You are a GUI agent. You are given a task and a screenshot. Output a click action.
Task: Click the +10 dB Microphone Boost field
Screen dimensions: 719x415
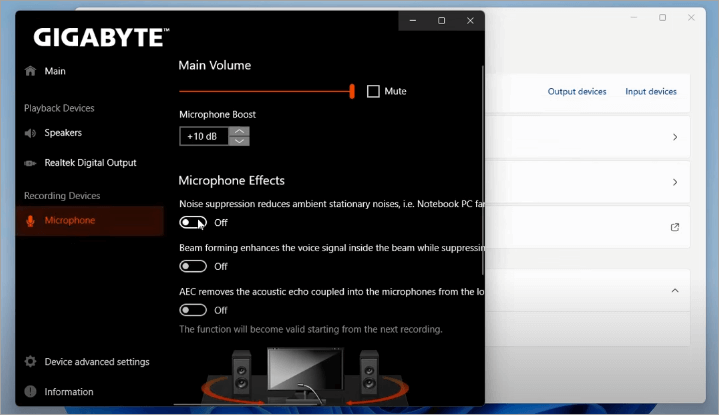point(204,136)
